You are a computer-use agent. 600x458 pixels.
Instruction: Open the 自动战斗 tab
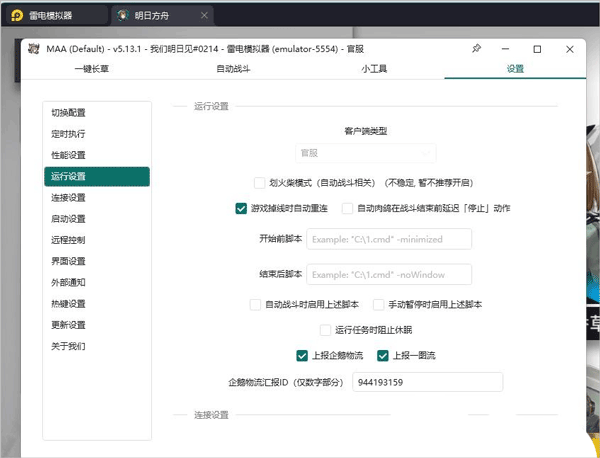click(232, 69)
